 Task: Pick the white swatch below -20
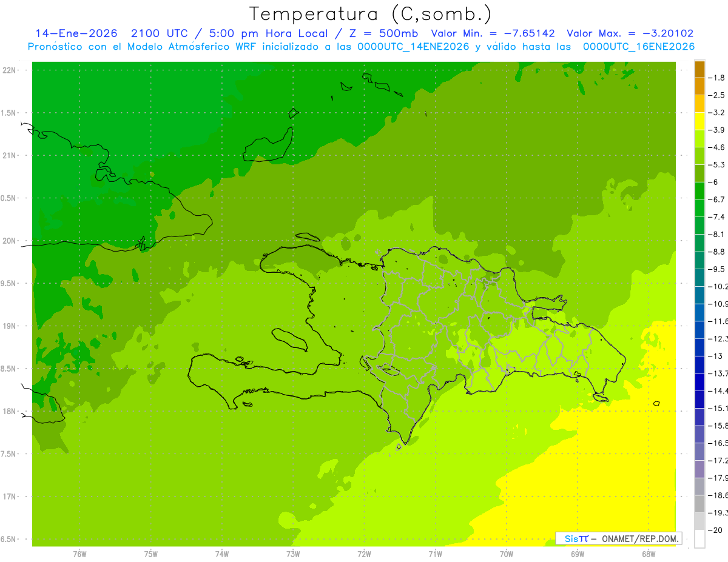(x=699, y=539)
